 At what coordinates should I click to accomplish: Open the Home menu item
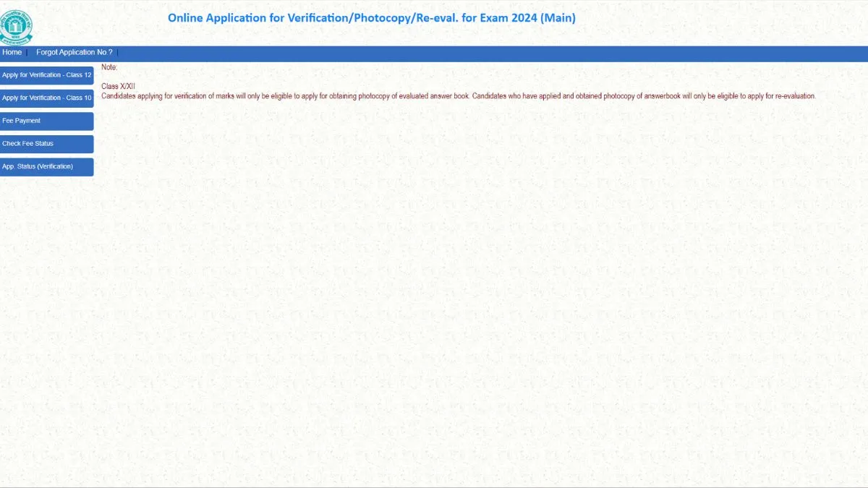[x=12, y=53]
